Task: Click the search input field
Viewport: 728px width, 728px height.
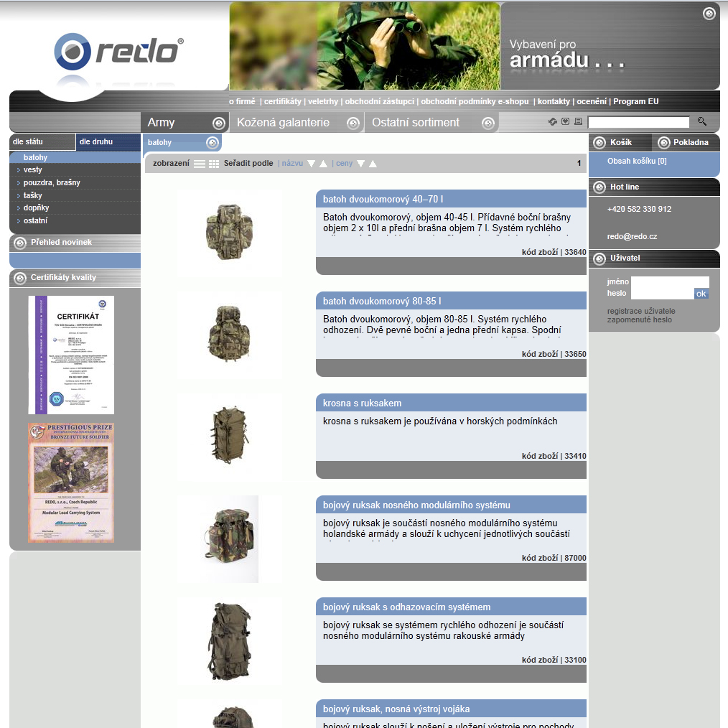Action: click(638, 122)
